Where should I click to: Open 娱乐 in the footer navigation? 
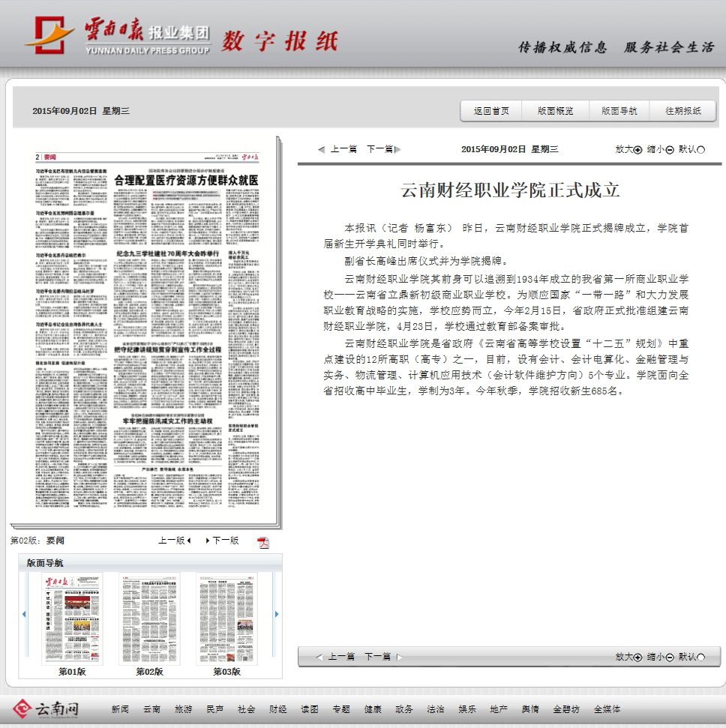coord(467,709)
